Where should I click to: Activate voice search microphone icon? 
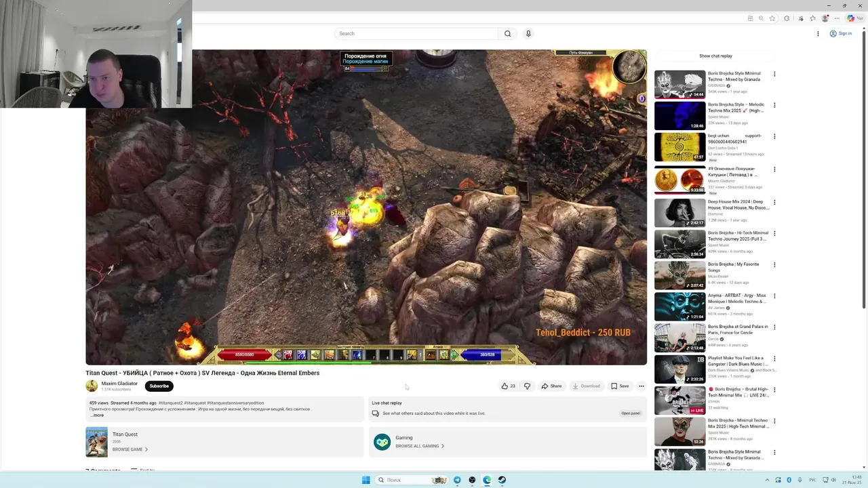coord(528,33)
